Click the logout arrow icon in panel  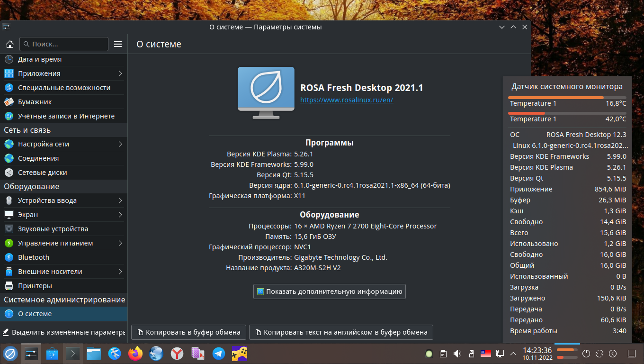tap(613, 354)
